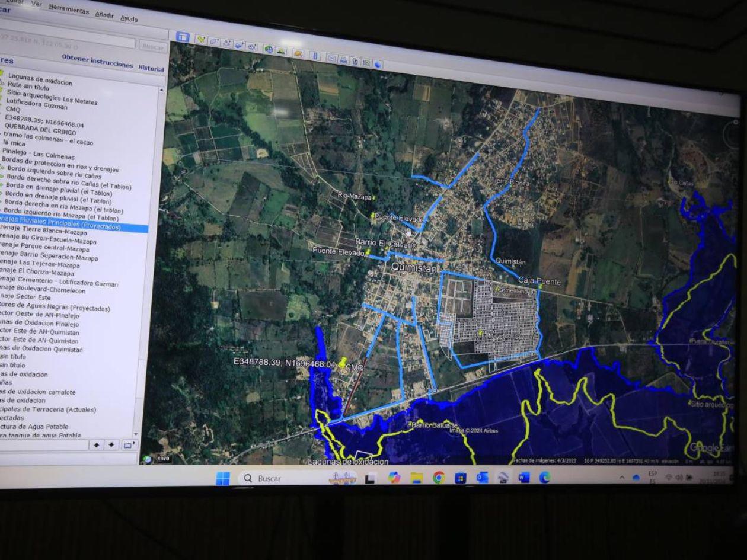Image resolution: width=747 pixels, height=560 pixels.
Task: Toggle the sidebar panel button
Action: pyautogui.click(x=183, y=37)
